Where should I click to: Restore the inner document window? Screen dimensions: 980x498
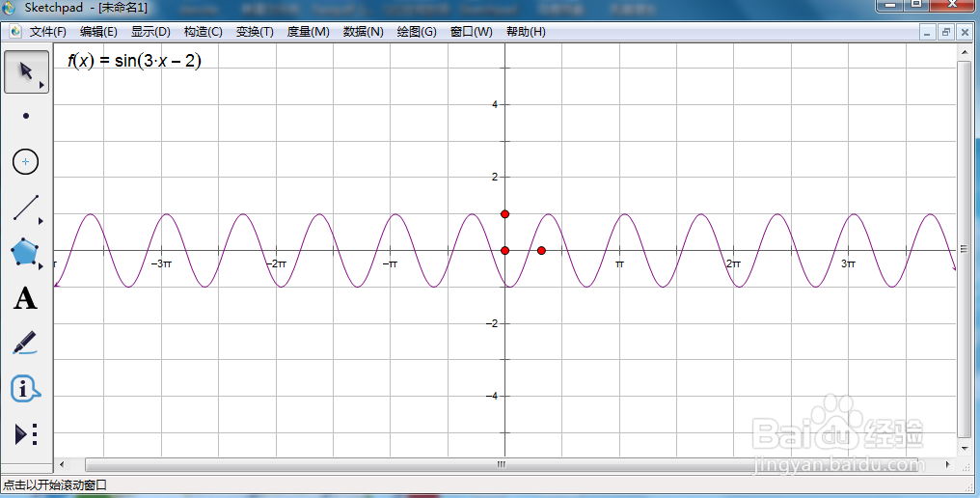click(x=945, y=32)
